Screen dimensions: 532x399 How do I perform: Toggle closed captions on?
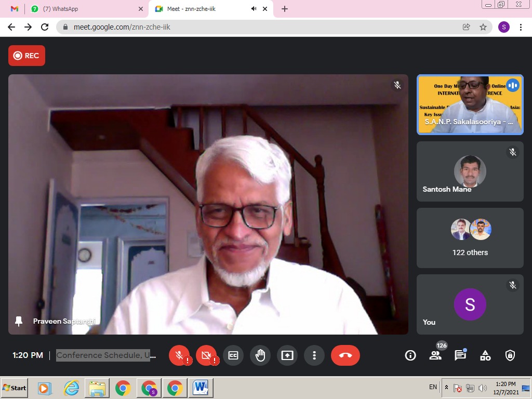pos(233,355)
